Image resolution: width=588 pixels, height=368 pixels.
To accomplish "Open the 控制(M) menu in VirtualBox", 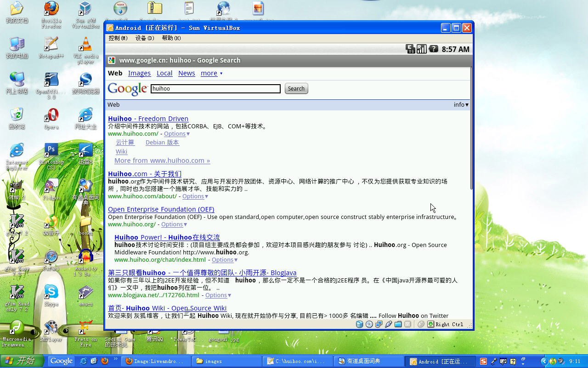I will tap(118, 38).
